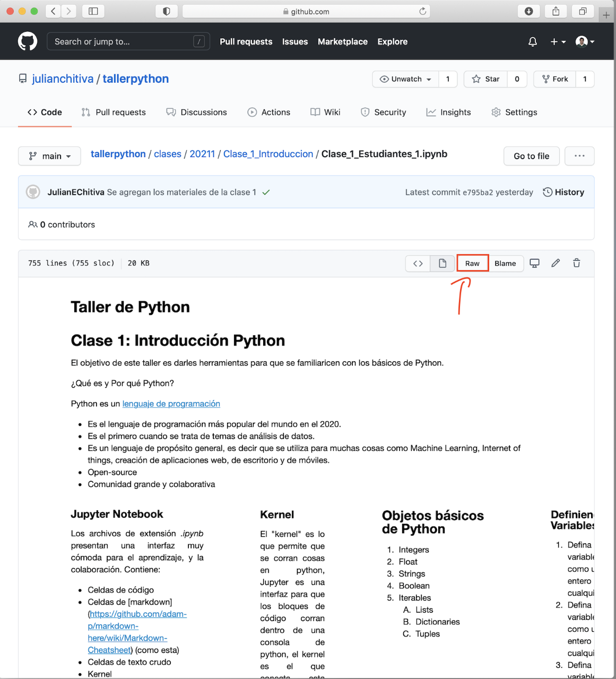Click the pencil icon to edit file
The height and width of the screenshot is (679, 616).
click(556, 263)
